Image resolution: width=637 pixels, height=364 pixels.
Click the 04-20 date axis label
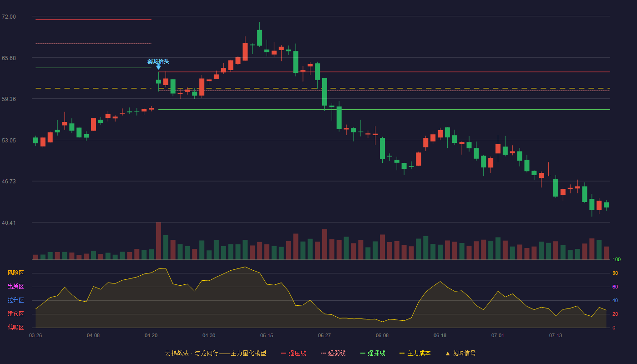[151, 335]
